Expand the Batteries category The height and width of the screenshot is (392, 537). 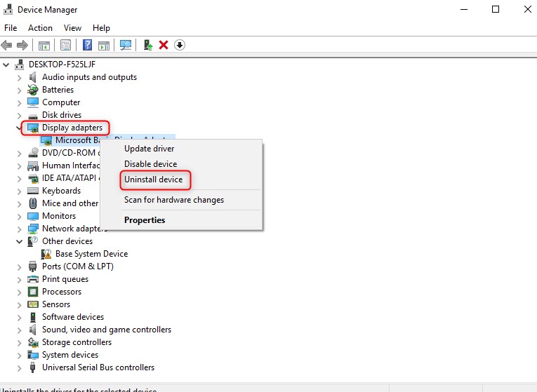pyautogui.click(x=19, y=90)
